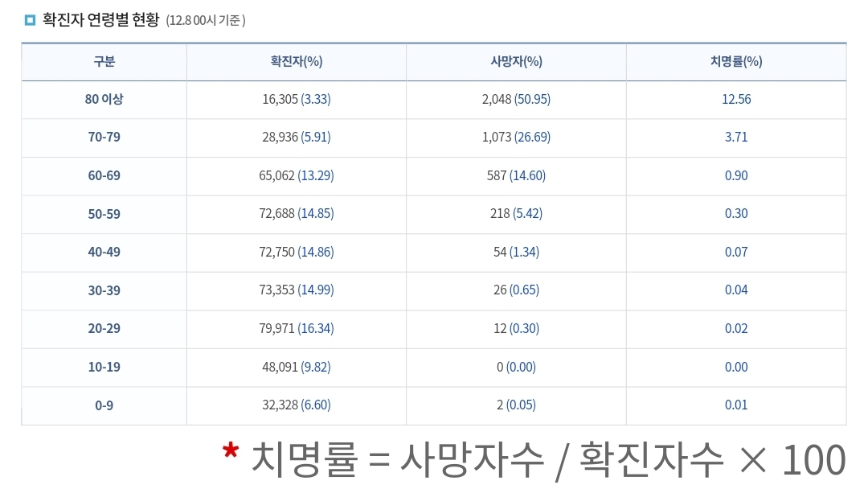Select the 20-29 row label
This screenshot has width=868, height=485.
(x=104, y=329)
